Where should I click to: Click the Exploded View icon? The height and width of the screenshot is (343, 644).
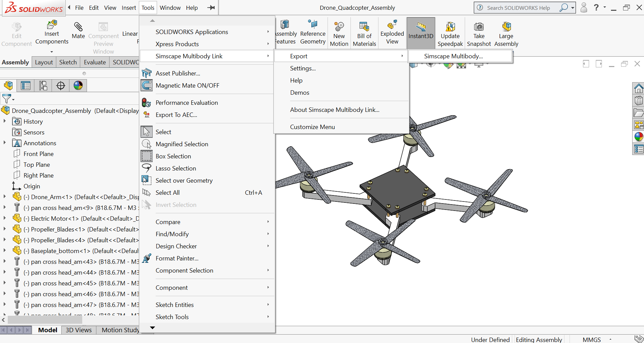point(392,24)
